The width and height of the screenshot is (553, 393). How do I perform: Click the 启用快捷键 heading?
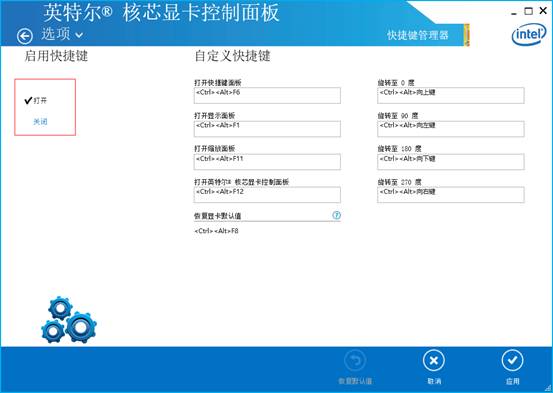click(x=56, y=56)
